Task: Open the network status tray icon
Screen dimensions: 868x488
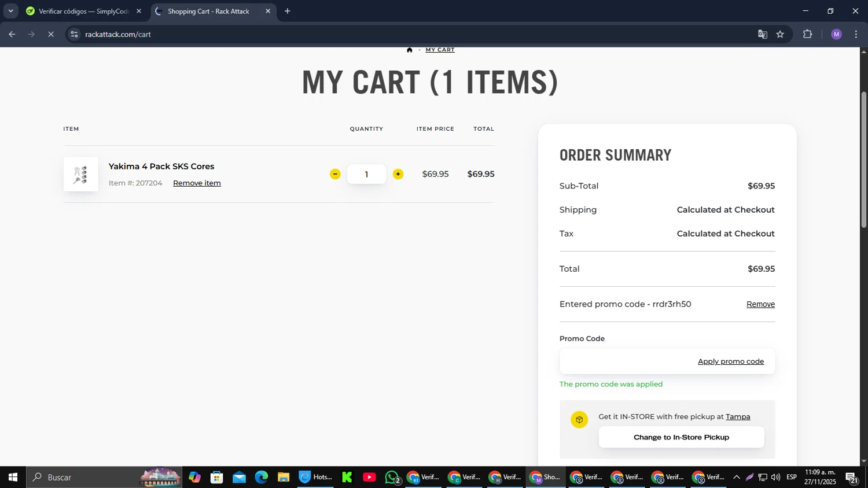Action: [763, 477]
